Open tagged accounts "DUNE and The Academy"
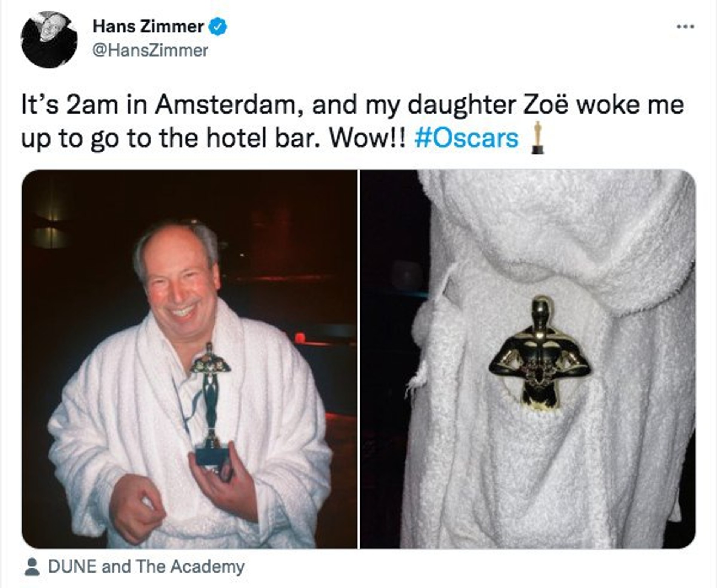Viewport: 717px width, 588px height. (146, 566)
